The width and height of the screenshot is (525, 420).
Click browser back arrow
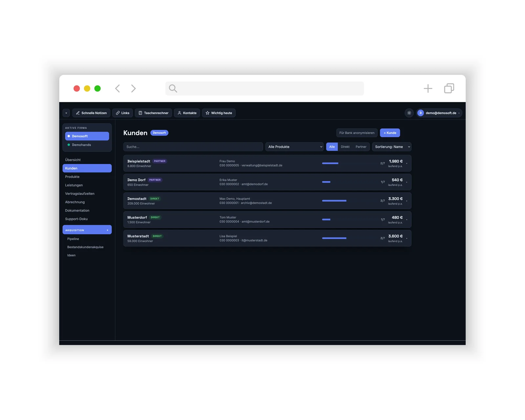(x=117, y=88)
